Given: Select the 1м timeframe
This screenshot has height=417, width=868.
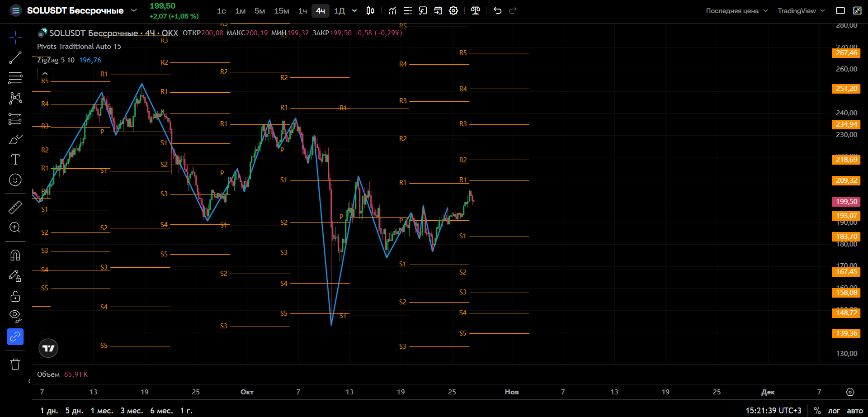Looking at the screenshot, I should tap(241, 11).
